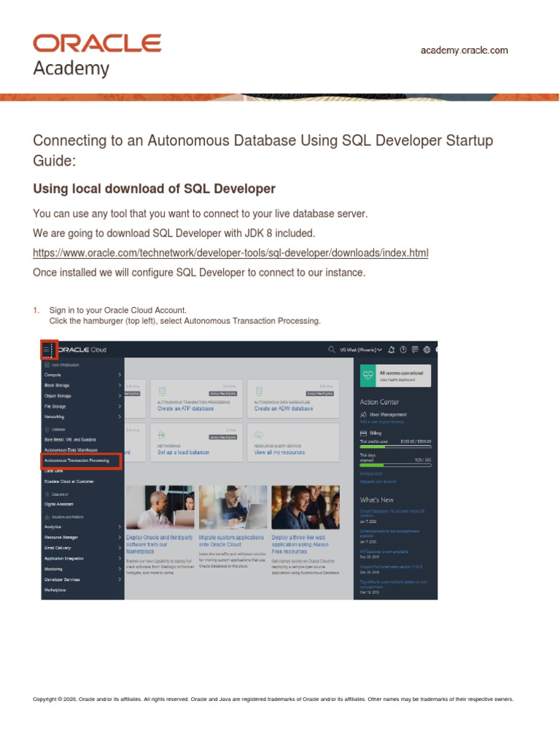
Task: Select Monitoring menu item
Action: (53, 569)
